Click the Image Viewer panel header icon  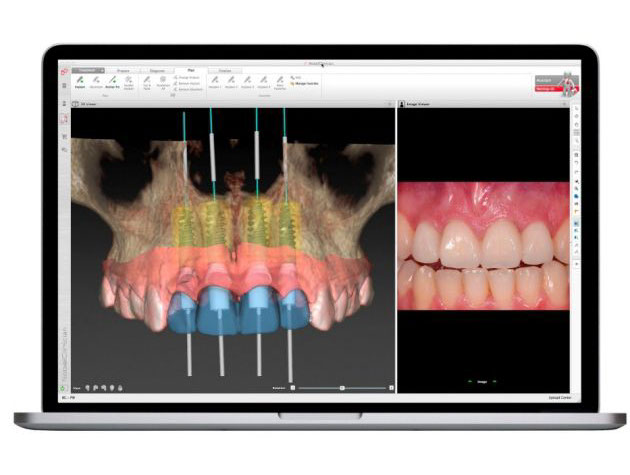(402, 104)
